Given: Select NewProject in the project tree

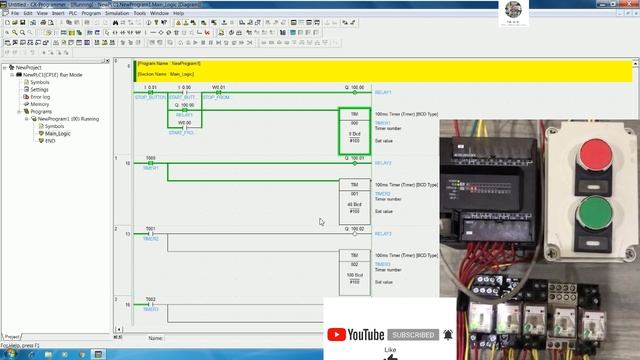Looking at the screenshot, I should [29, 67].
